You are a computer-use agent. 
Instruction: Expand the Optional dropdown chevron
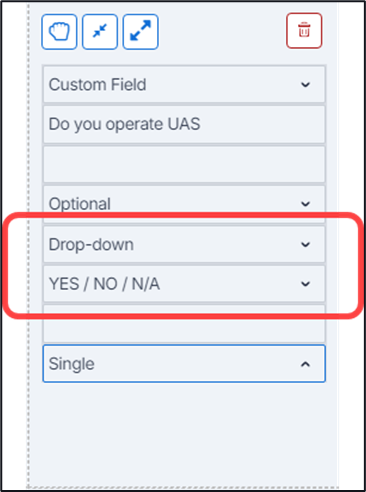[305, 204]
